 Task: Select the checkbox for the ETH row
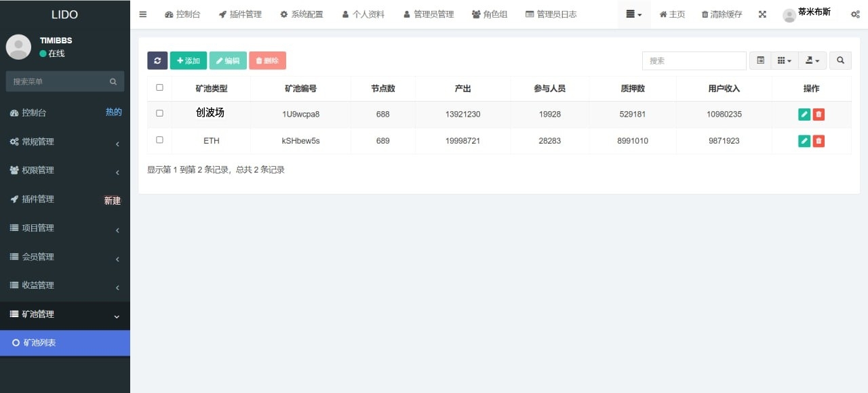pos(160,140)
